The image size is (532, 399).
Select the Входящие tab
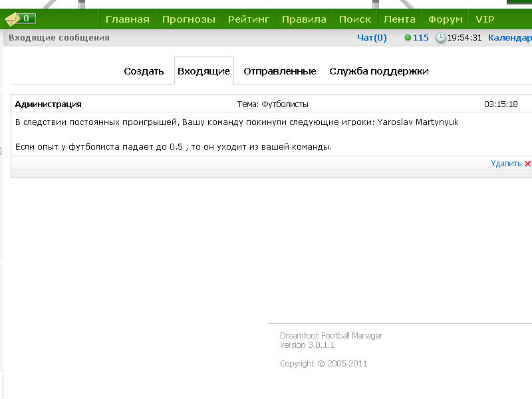tap(204, 71)
